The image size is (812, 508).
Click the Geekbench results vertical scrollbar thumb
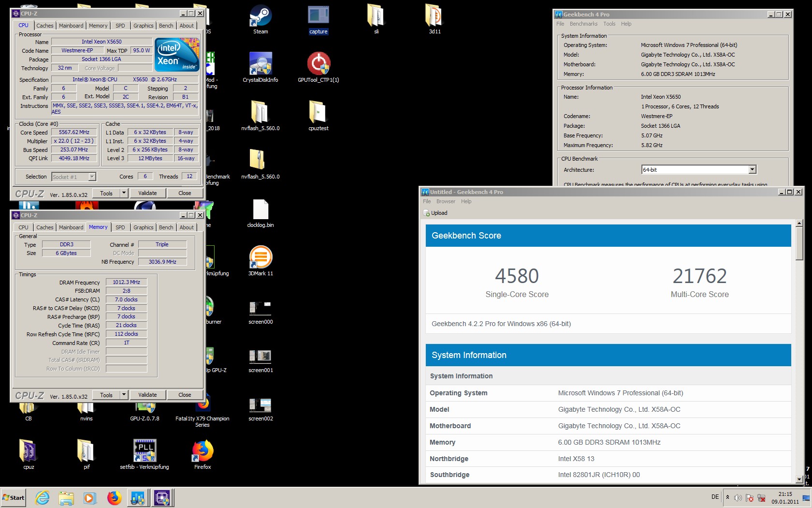coord(799,244)
